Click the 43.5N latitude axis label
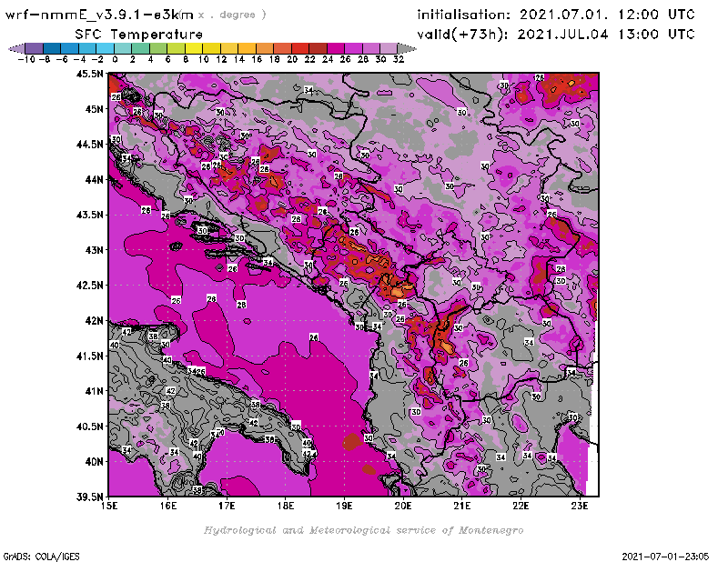Image resolution: width=728 pixels, height=562 pixels. click(x=89, y=215)
